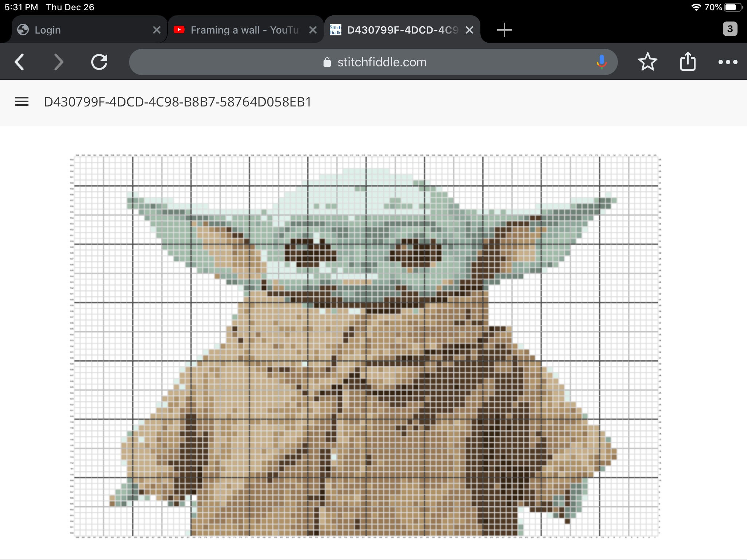Reload the current page
Screen dimensions: 747x560
coord(100,62)
